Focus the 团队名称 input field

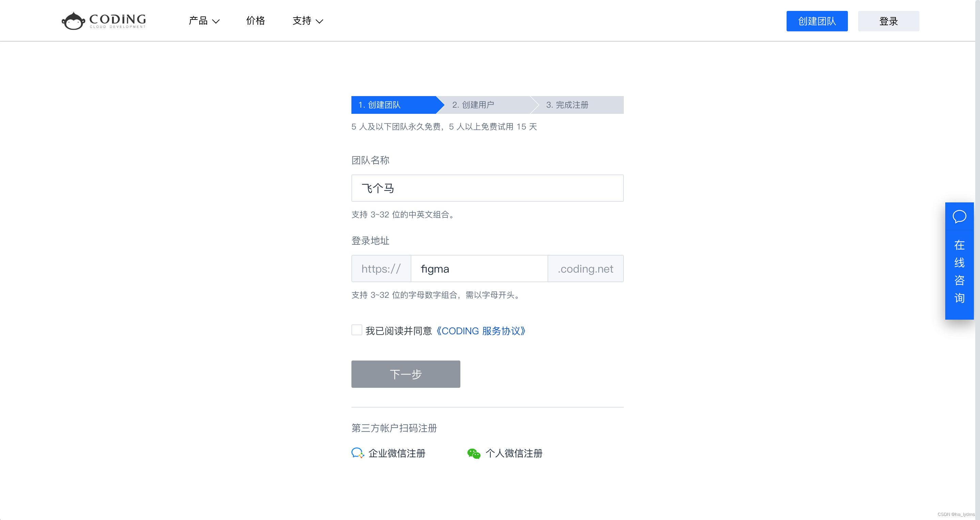[487, 188]
